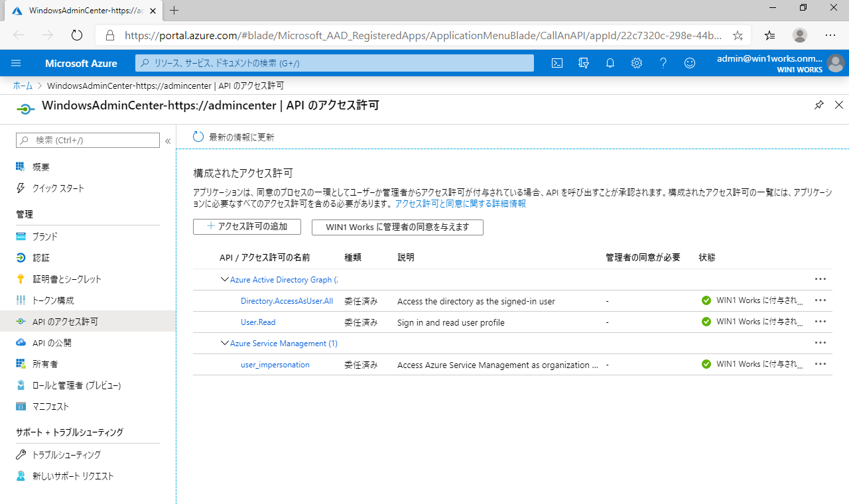Click 管理者の同意が必要 column header
This screenshot has width=849, height=504.
click(x=643, y=257)
